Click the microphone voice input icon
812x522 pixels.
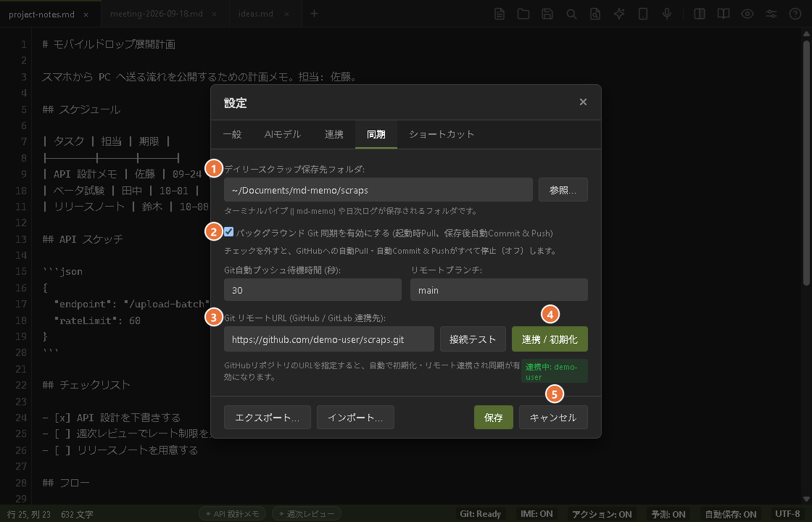click(x=667, y=14)
